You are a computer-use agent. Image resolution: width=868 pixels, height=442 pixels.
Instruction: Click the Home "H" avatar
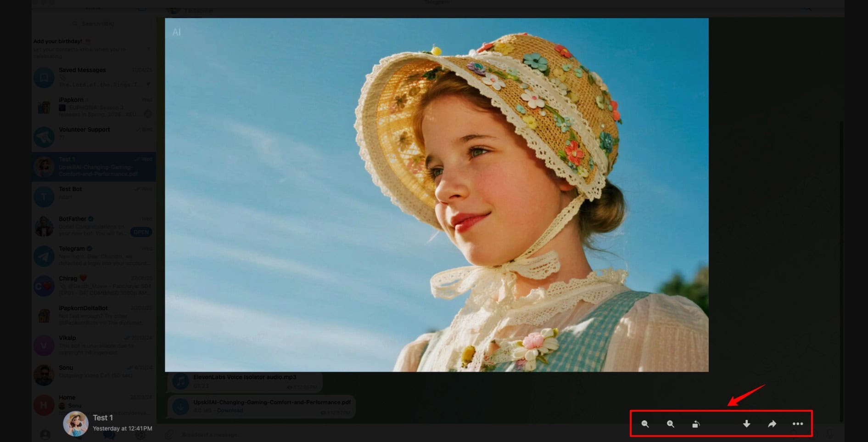[x=44, y=405]
